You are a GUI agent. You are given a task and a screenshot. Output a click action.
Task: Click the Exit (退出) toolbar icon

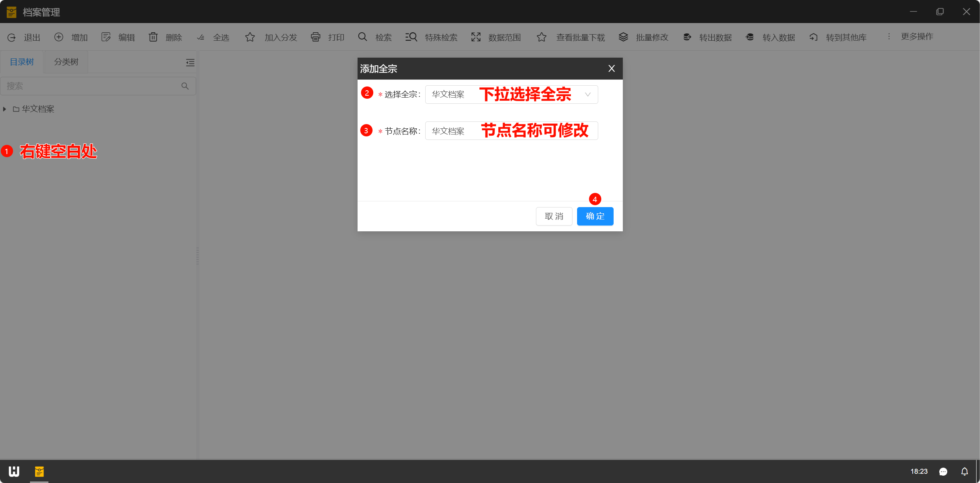[12, 37]
